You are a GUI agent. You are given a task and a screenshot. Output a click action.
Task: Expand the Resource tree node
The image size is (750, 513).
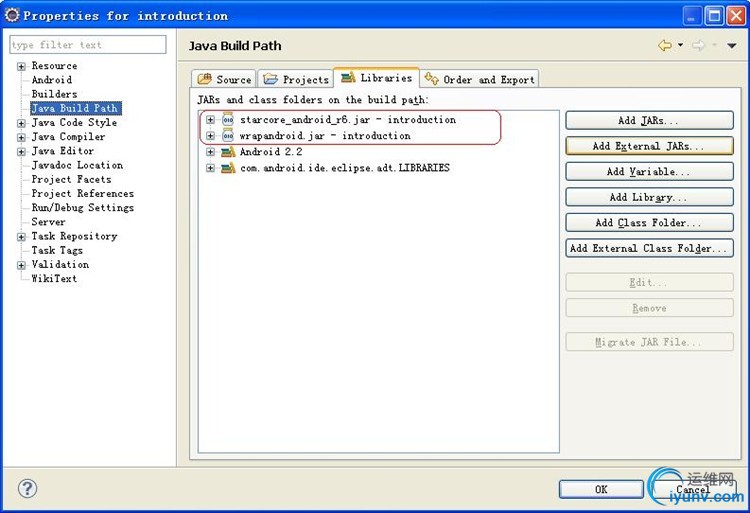[x=21, y=66]
